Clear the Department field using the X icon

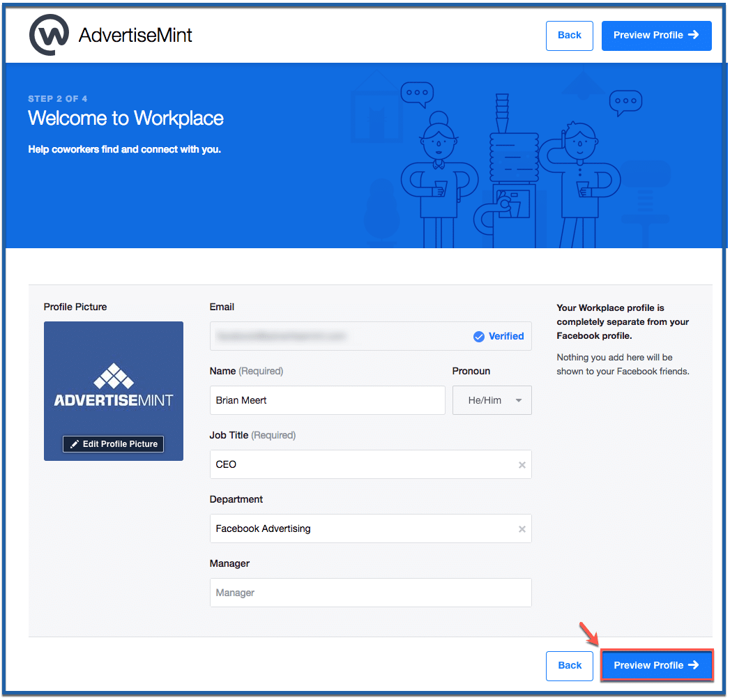tap(522, 528)
